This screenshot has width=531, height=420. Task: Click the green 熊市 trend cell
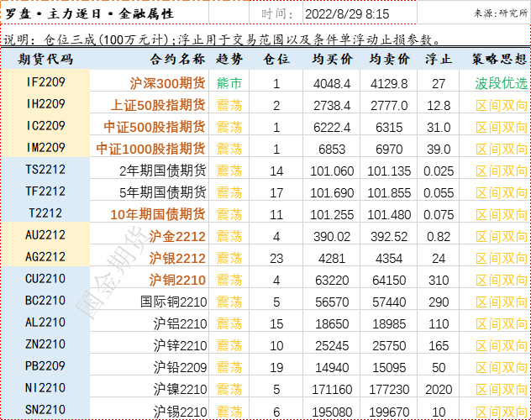click(229, 83)
